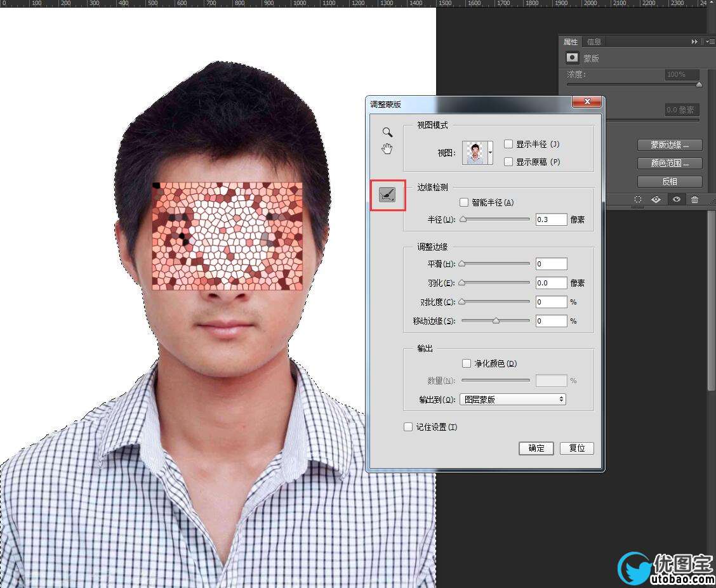Viewport: 716px width, 588px height.
Task: Open the 视图 view mode thumbnail dropdown
Action: click(491, 153)
